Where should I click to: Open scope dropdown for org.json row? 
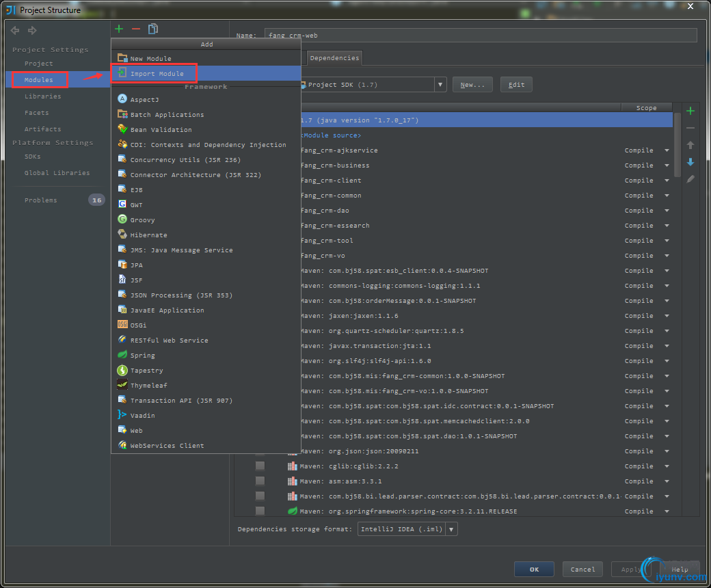[667, 451]
